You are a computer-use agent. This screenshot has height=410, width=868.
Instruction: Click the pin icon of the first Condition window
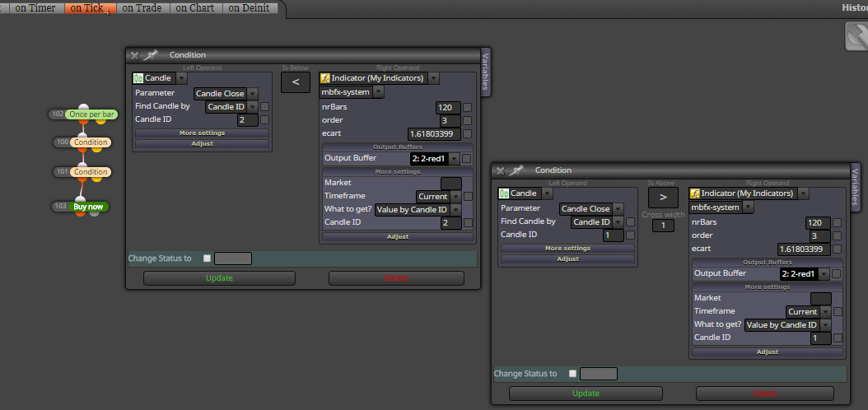click(x=150, y=55)
